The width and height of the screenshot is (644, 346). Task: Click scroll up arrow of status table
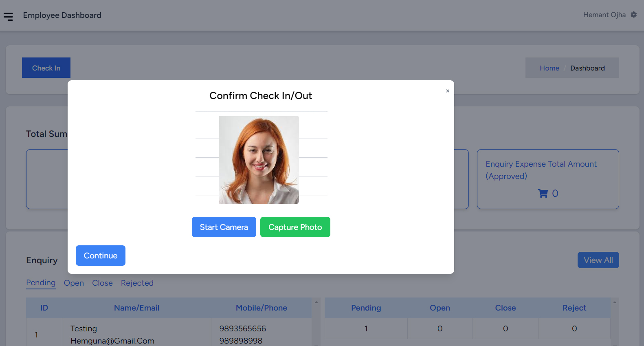(x=615, y=302)
